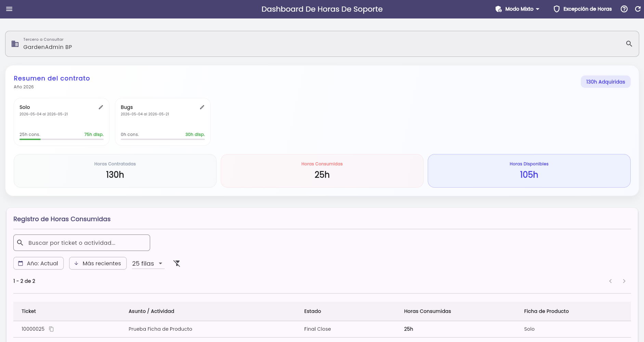Click the 130h Adquiridas badge

pos(605,82)
